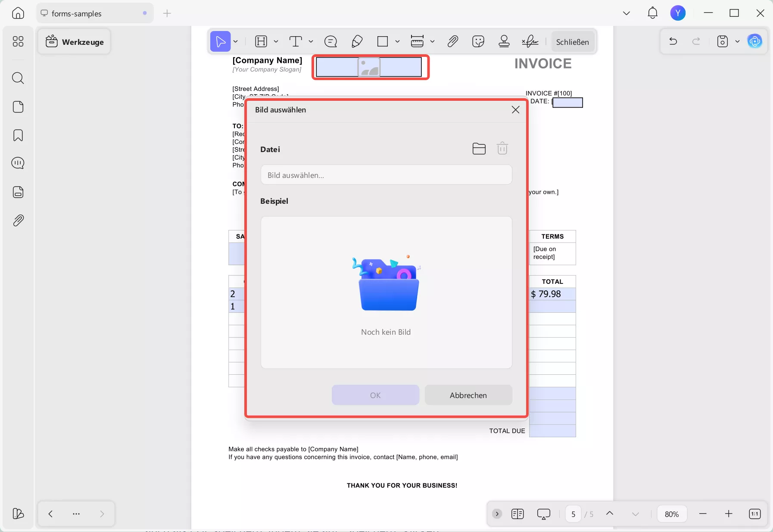This screenshot has height=532, width=773.
Task: Select the signature tool
Action: point(530,41)
